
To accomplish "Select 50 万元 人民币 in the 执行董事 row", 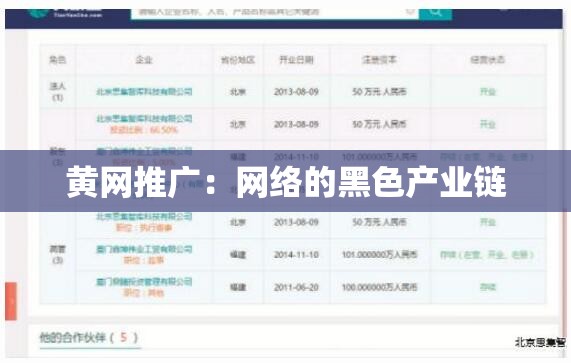I will click(x=379, y=222).
